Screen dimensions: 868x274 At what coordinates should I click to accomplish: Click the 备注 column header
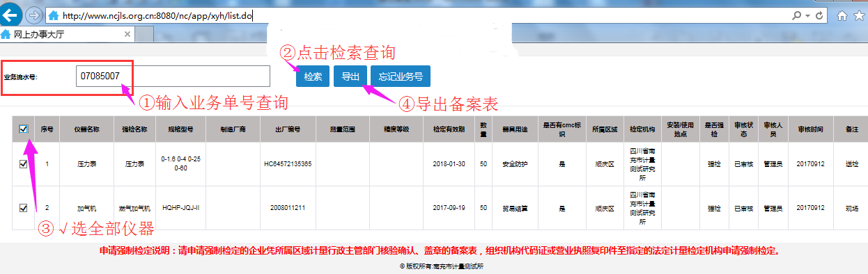click(851, 129)
